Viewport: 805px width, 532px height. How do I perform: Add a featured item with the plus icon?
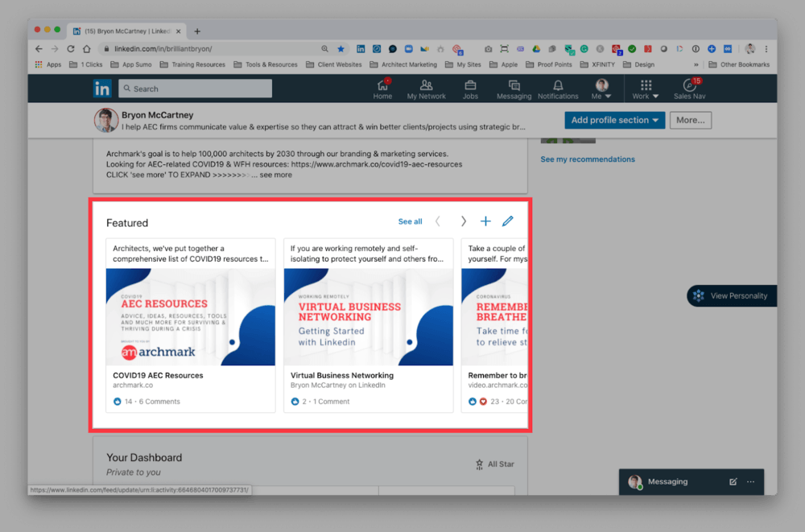(485, 221)
